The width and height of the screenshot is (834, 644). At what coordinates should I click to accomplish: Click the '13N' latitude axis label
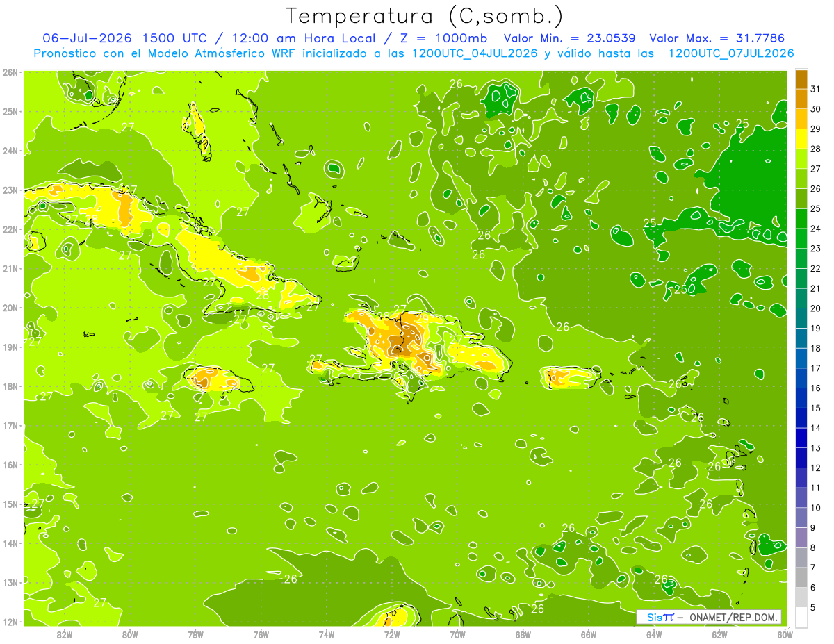10,582
